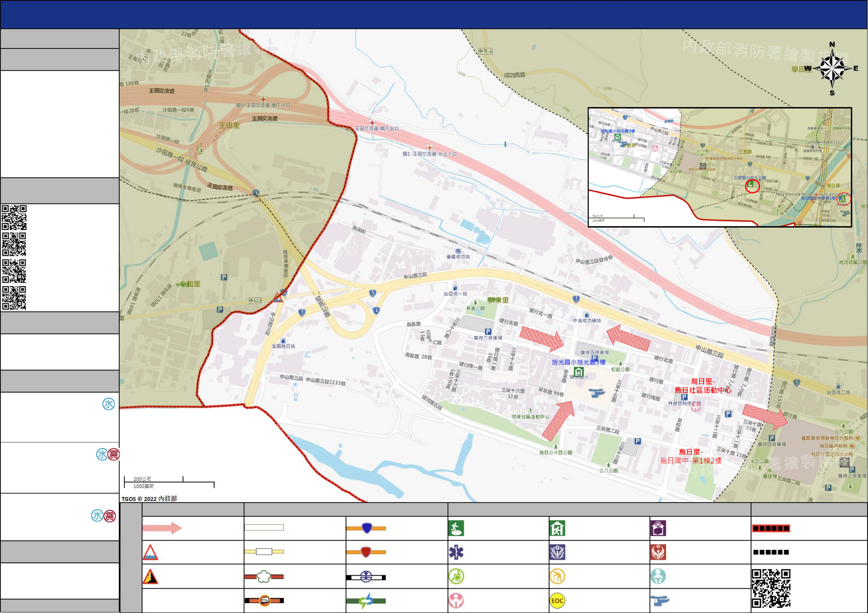Screen dimensions: 868x613
Task: Click the 長壽公園 park label
Action: (x=476, y=308)
